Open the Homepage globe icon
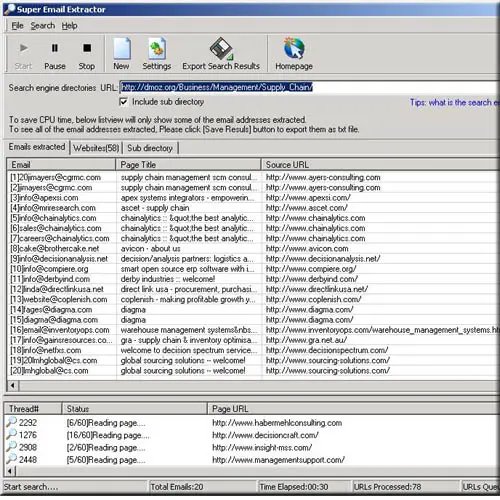Image resolution: width=500 pixels, height=500 pixels. pos(294,49)
